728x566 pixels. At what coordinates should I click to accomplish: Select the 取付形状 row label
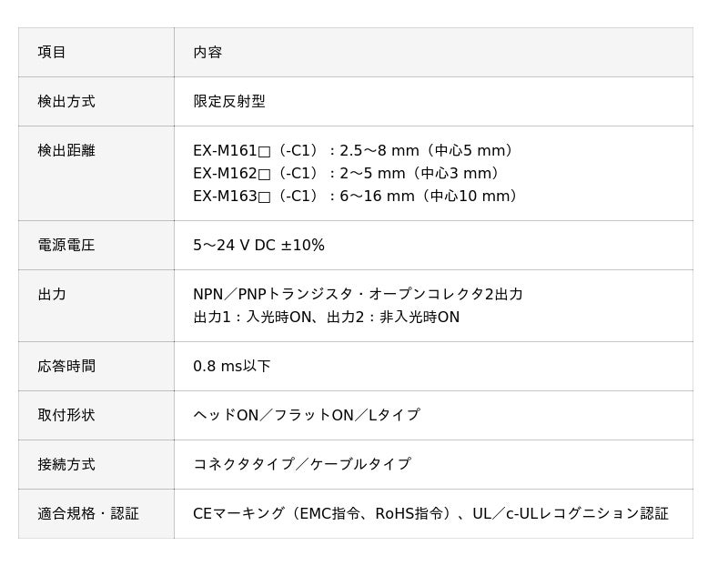(66, 415)
